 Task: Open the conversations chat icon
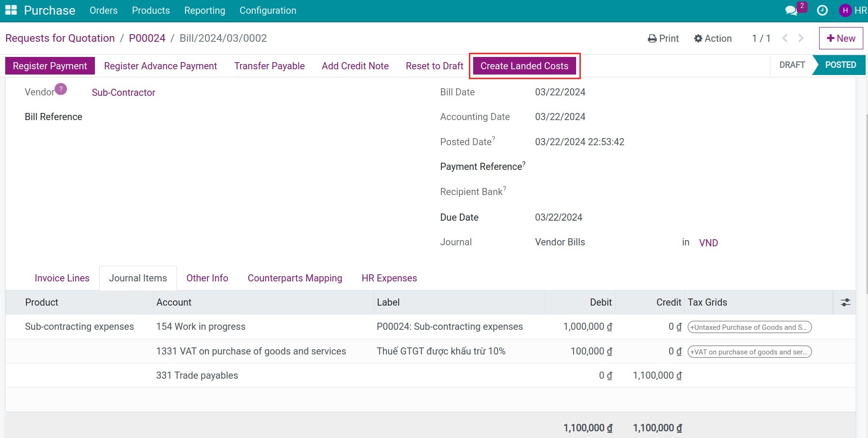click(x=791, y=10)
